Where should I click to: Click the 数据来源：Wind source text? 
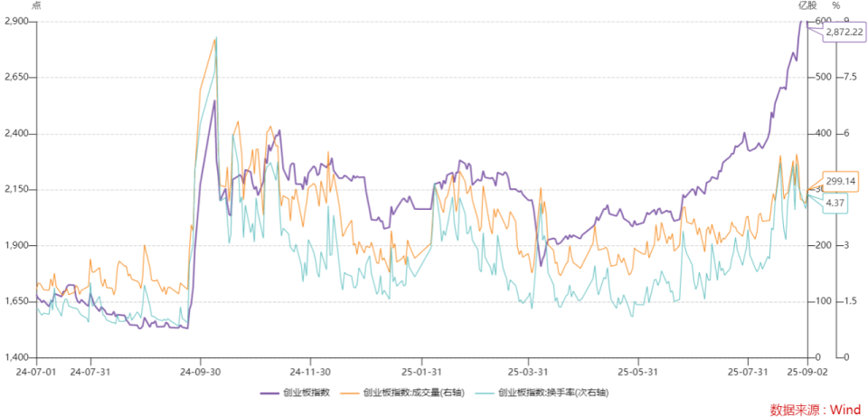point(816,409)
